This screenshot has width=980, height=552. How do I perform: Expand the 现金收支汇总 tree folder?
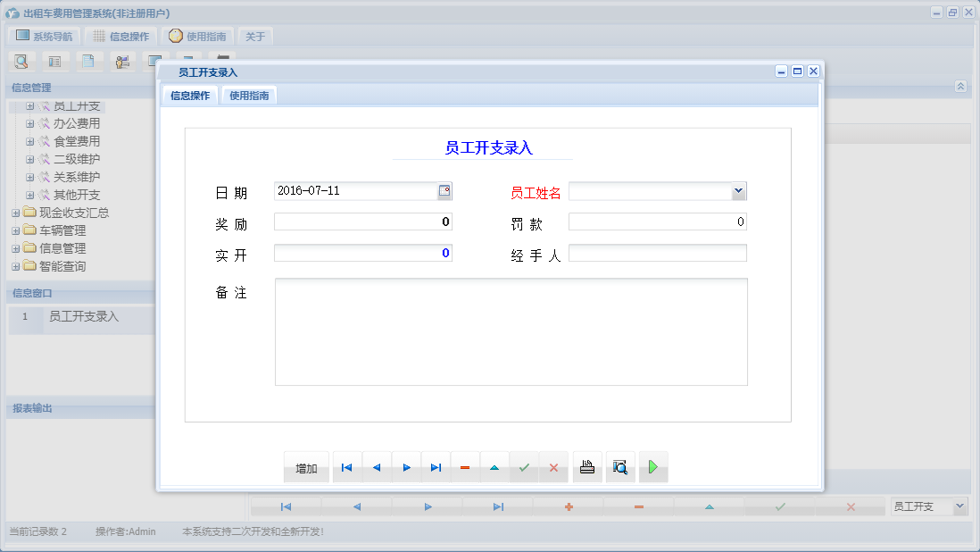pos(16,213)
